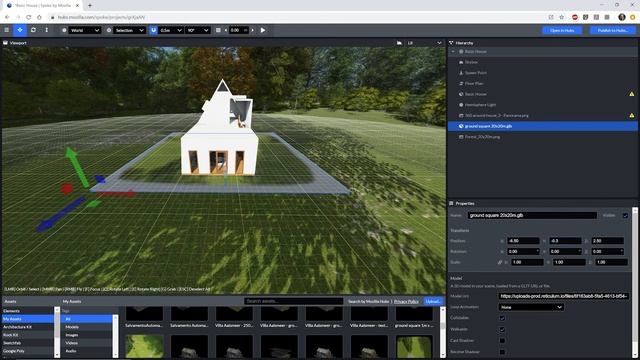Click the Hemisphere Light icon in Hierarchy
Image resolution: width=640 pixels, height=360 pixels.
pos(461,105)
